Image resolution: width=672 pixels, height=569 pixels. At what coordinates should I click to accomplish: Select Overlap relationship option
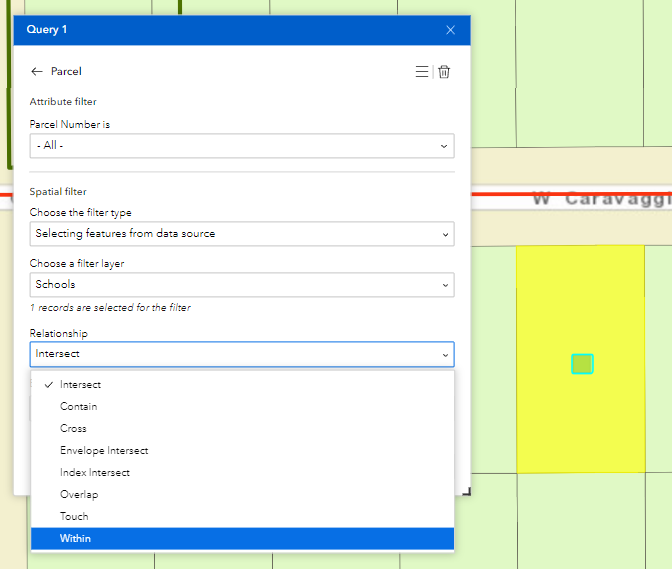(x=243, y=494)
